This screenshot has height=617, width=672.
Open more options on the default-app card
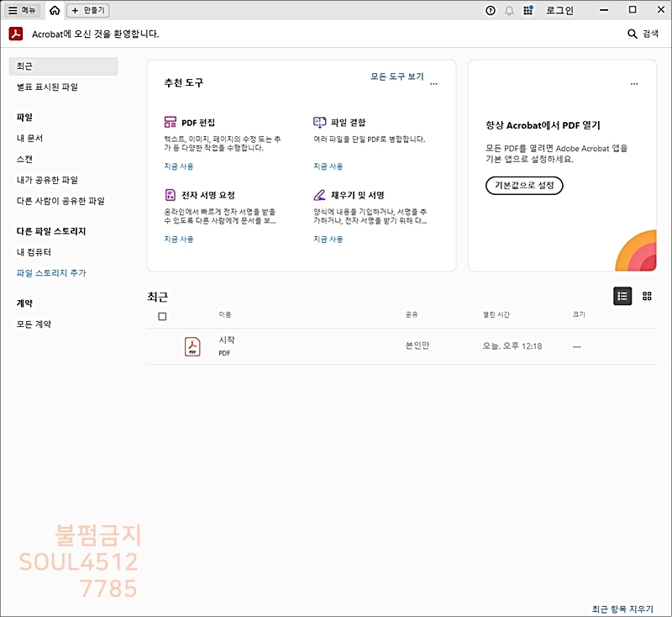tap(633, 83)
